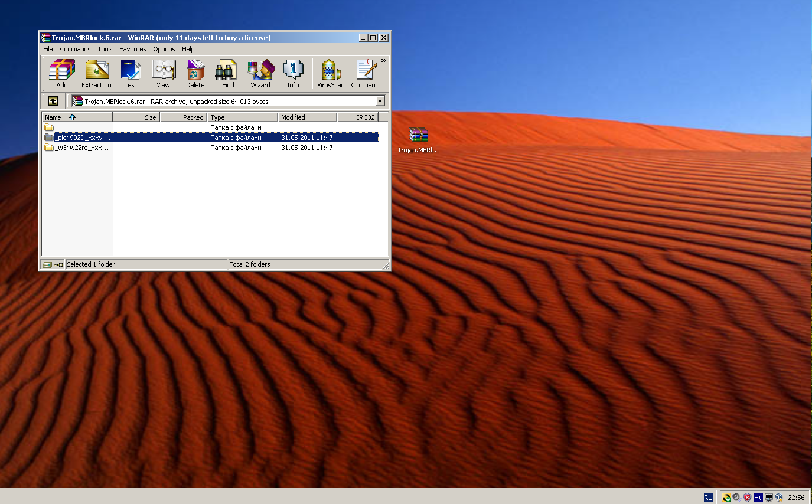812x504 pixels.
Task: Run the Test archive tool
Action: pyautogui.click(x=131, y=74)
